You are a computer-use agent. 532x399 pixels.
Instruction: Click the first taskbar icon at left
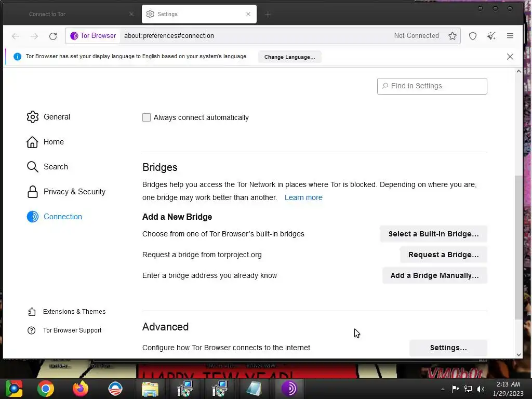14,389
